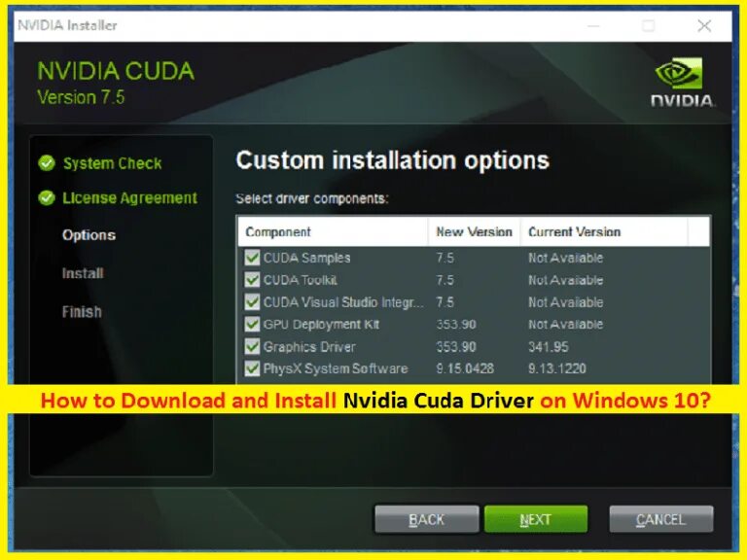Select the System Check step
This screenshot has height=560, width=747.
pyautogui.click(x=113, y=163)
